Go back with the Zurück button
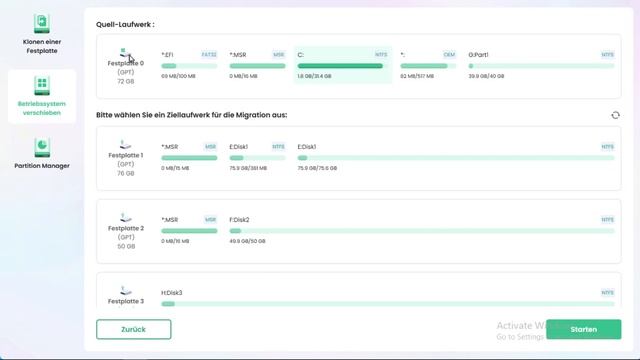Image resolution: width=640 pixels, height=360 pixels. click(133, 329)
